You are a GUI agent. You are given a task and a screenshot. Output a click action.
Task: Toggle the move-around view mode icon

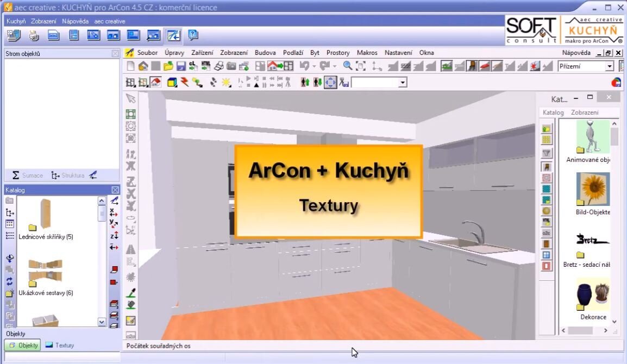[330, 82]
